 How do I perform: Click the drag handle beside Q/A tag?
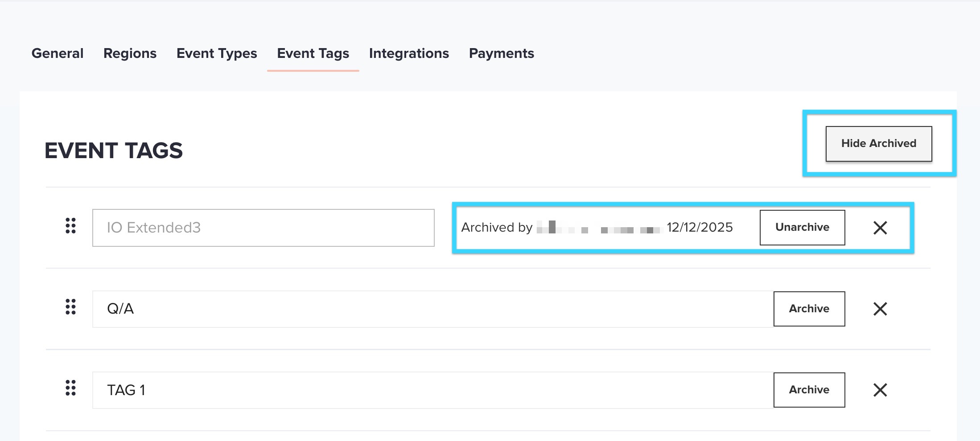point(70,307)
